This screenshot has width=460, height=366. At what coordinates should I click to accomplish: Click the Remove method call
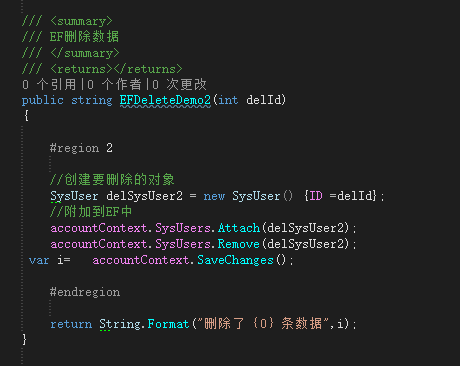point(239,244)
